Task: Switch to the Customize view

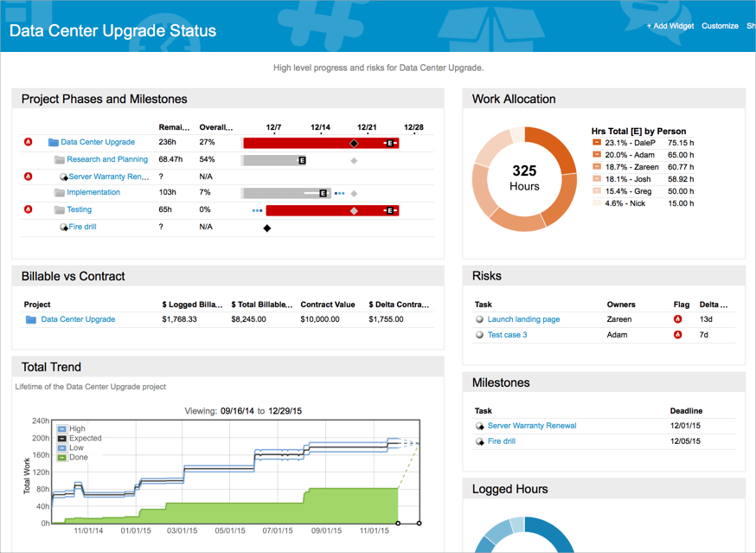Action: pyautogui.click(x=720, y=26)
